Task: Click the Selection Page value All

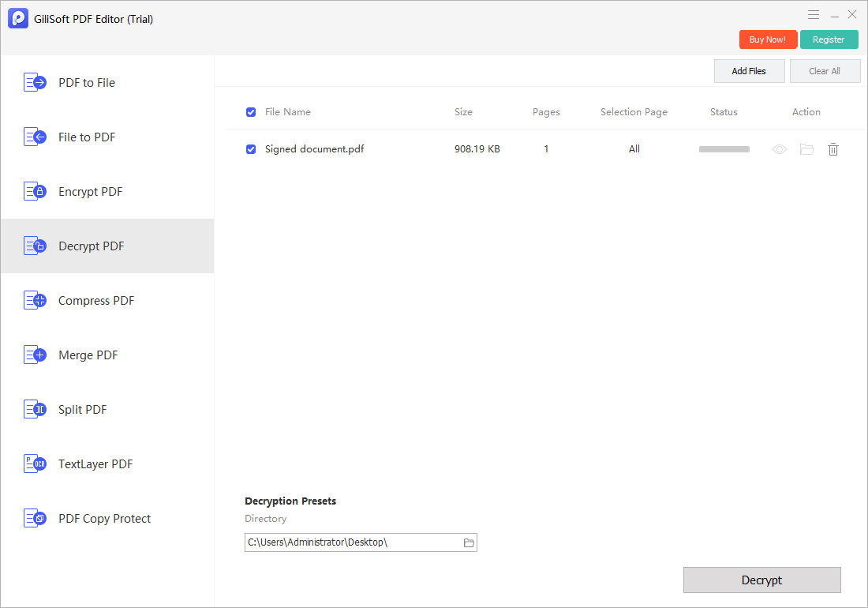Action: tap(634, 149)
